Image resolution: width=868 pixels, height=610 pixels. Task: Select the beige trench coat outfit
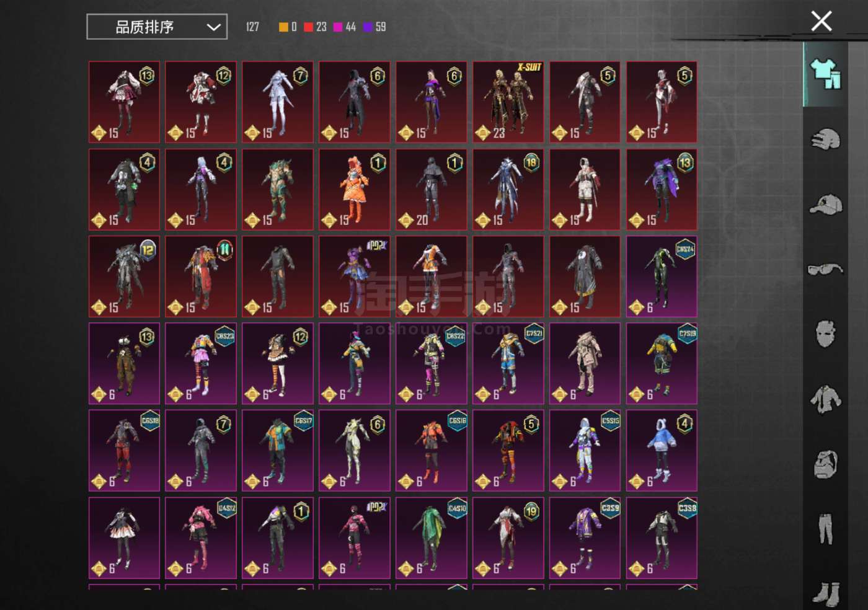[x=585, y=364]
